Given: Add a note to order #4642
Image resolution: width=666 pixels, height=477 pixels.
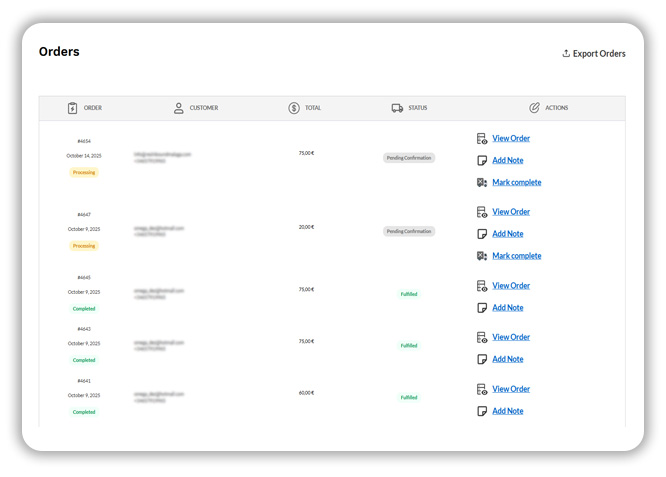Looking at the screenshot, I should click(507, 359).
